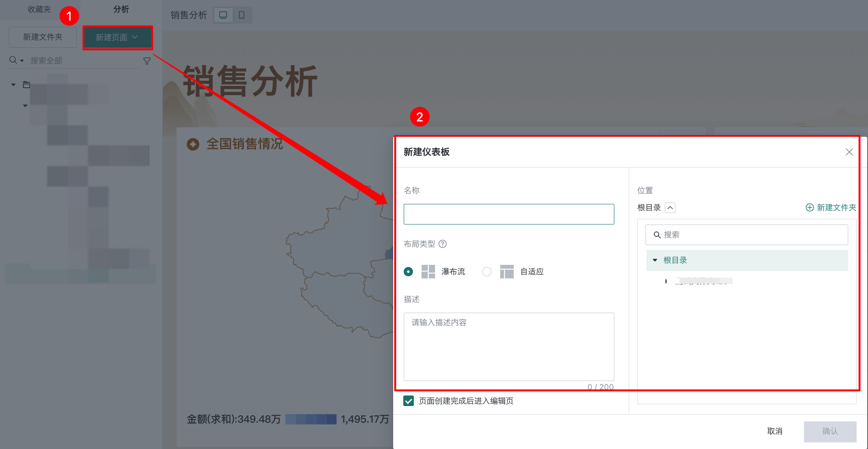The width and height of the screenshot is (868, 449).
Task: Click the 名称 input field
Action: coord(509,214)
